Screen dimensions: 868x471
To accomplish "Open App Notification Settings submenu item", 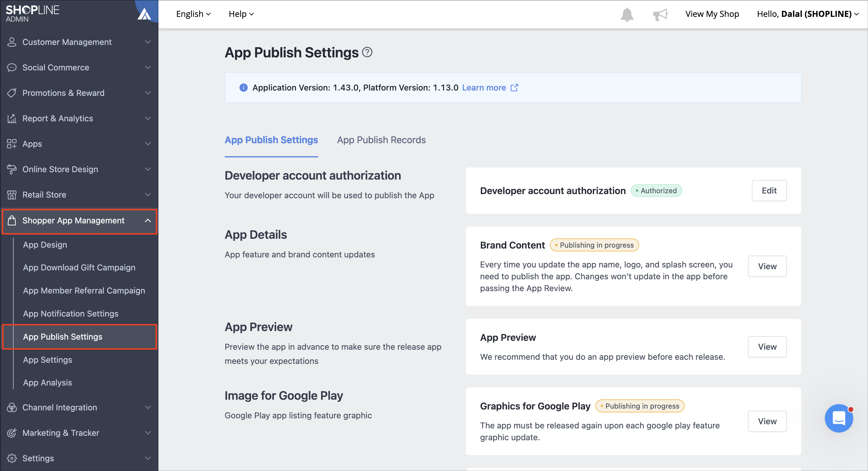I will pos(71,314).
